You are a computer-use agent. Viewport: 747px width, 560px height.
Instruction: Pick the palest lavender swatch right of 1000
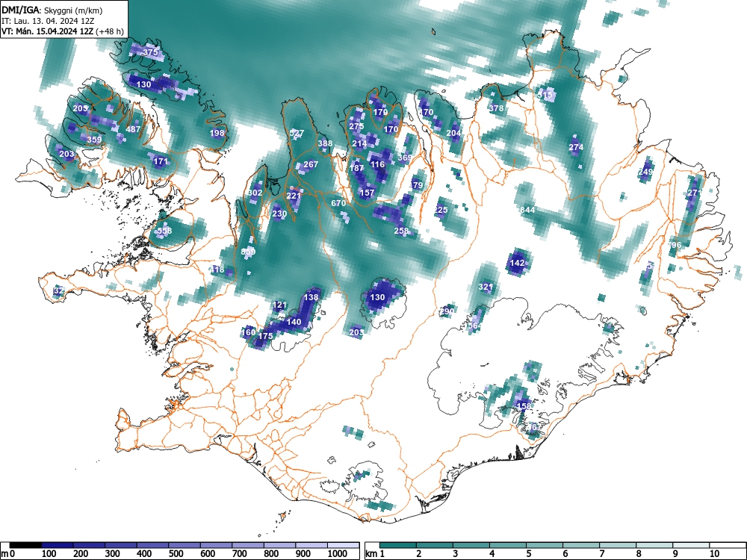[343, 545]
